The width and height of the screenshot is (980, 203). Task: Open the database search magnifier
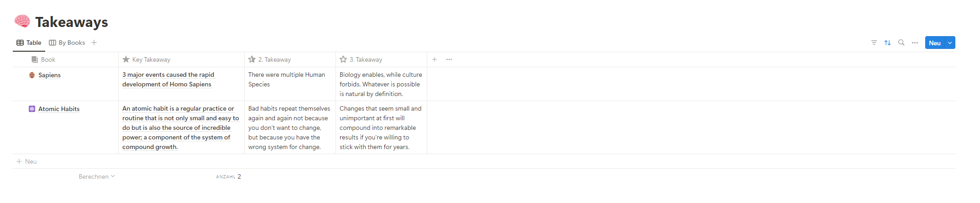pos(901,43)
